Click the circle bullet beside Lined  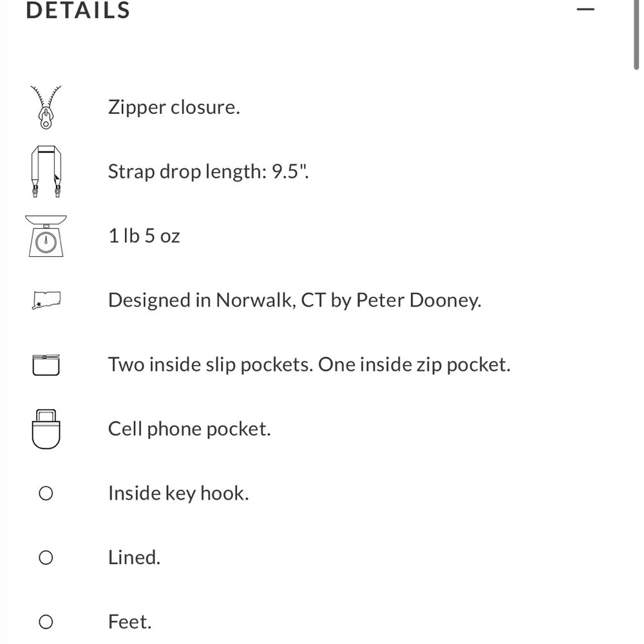point(46,558)
